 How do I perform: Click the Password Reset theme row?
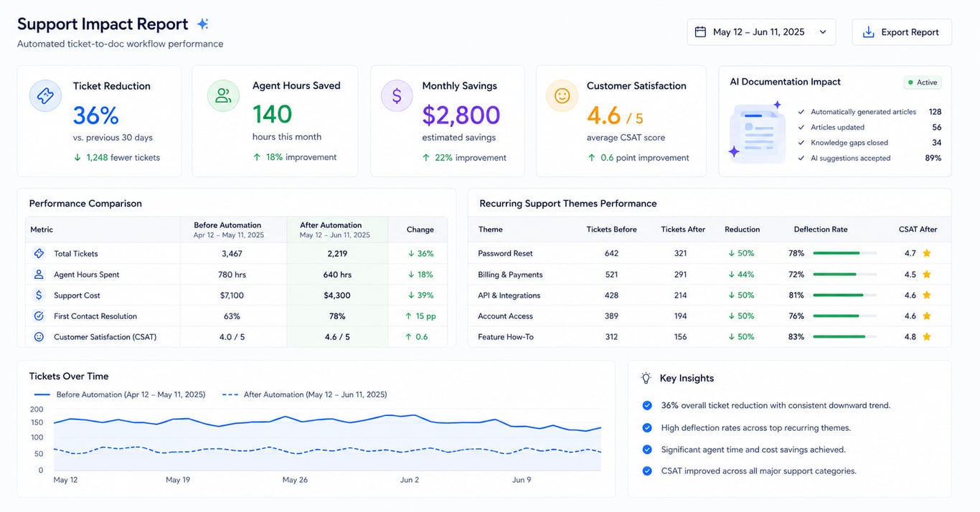(x=709, y=253)
